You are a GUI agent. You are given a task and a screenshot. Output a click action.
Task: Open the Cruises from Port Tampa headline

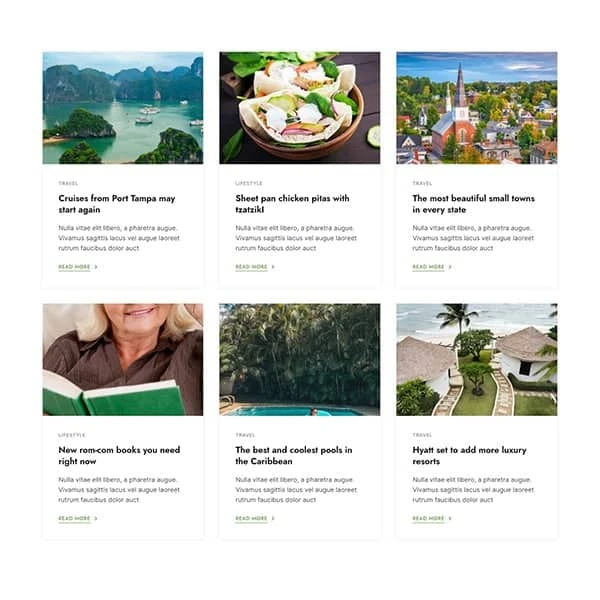tap(117, 204)
